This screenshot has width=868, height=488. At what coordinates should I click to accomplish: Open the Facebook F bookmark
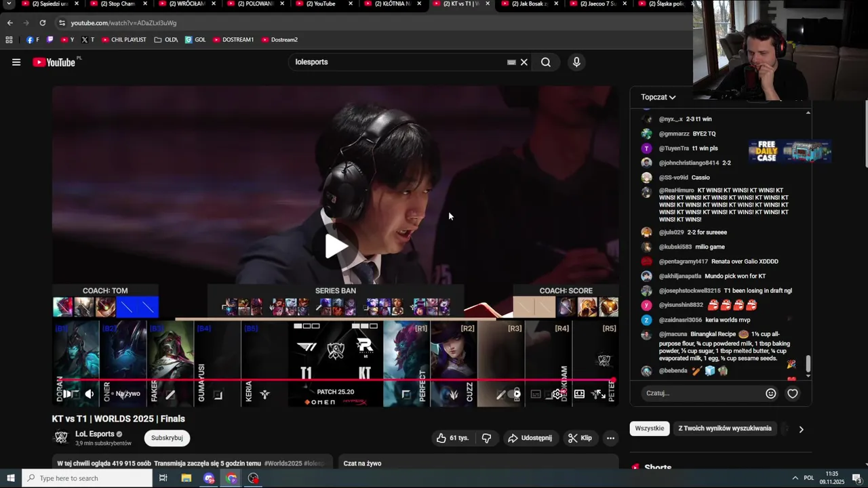tap(33, 40)
